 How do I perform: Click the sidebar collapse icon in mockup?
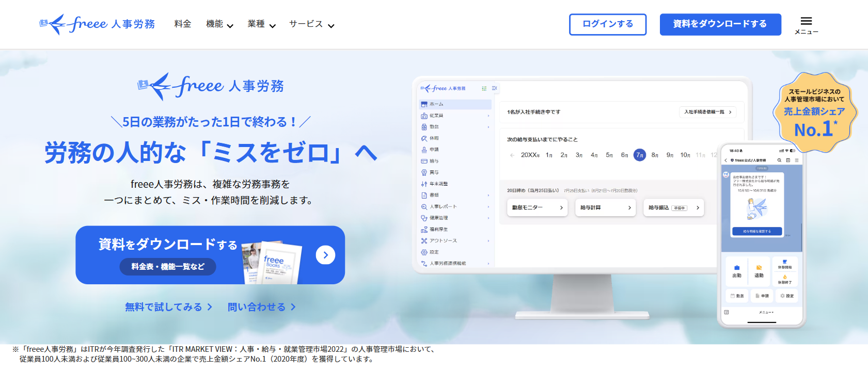click(x=494, y=89)
